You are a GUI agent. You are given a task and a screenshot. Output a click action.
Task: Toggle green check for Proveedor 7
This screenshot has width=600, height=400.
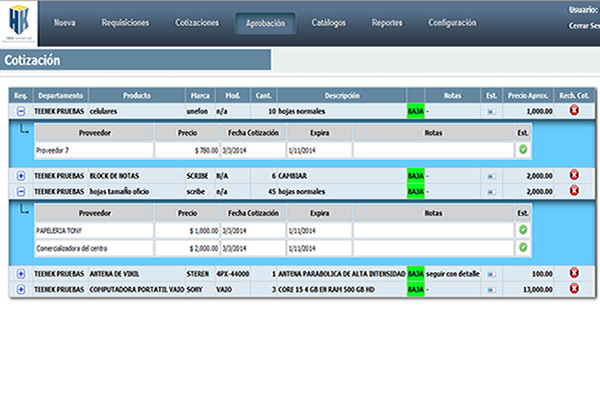point(522,150)
